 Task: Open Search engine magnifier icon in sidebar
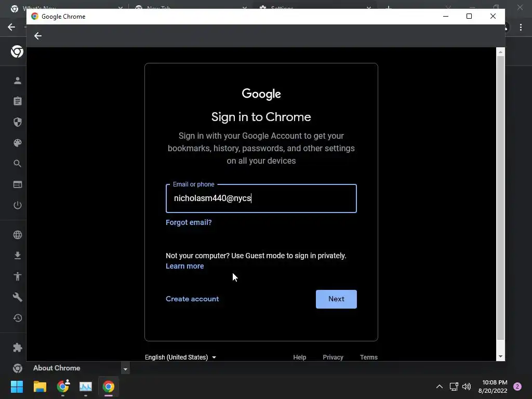coord(18,164)
